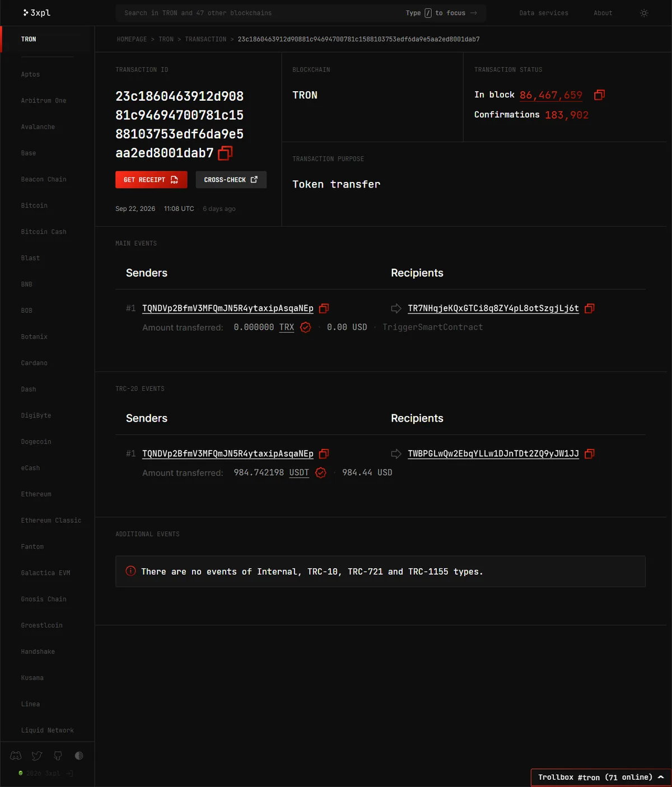
Task: Click the CROSS-CHECK button
Action: coord(231,180)
